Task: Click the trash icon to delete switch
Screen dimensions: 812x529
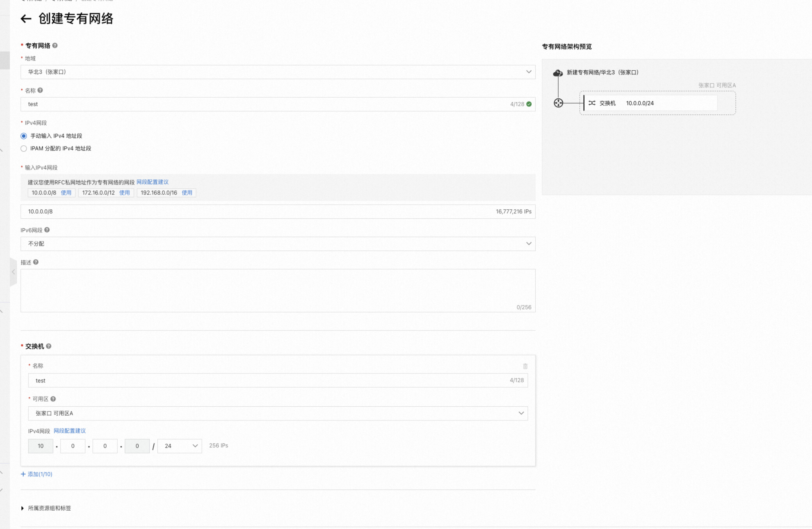Action: (x=525, y=366)
